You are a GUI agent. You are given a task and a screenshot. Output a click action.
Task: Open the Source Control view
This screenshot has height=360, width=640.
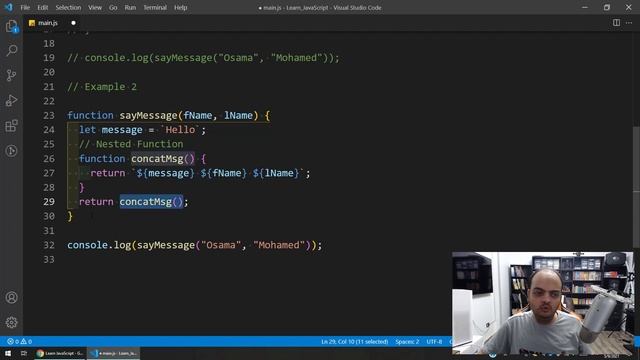tap(11, 76)
